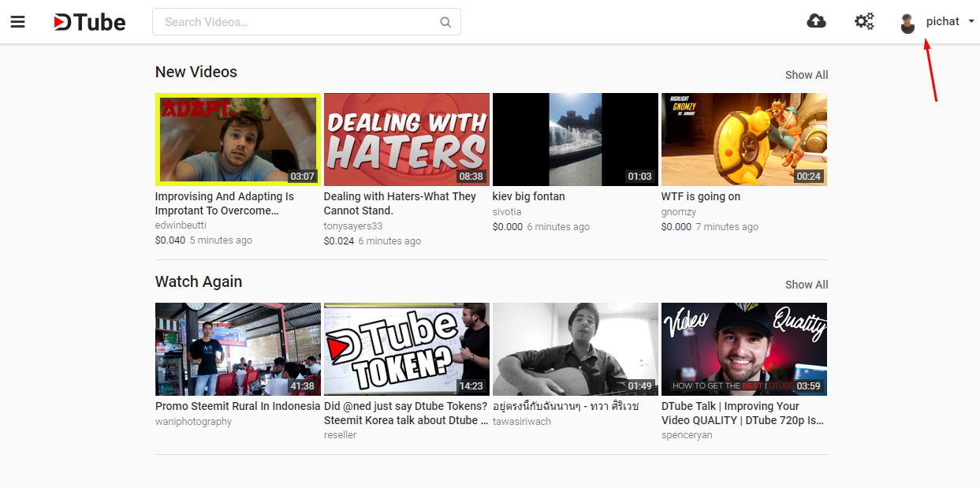
Task: Open the Gnomzy highlight thumbnail
Action: (744, 140)
